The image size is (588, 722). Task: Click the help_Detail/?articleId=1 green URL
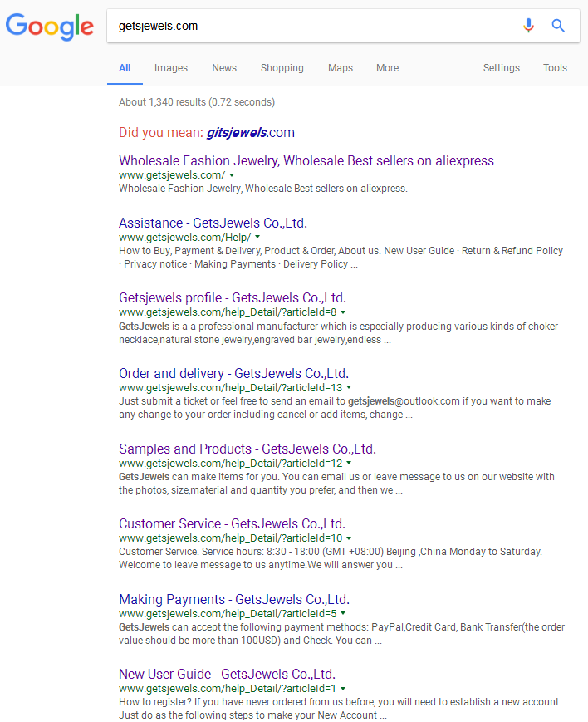[228, 689]
